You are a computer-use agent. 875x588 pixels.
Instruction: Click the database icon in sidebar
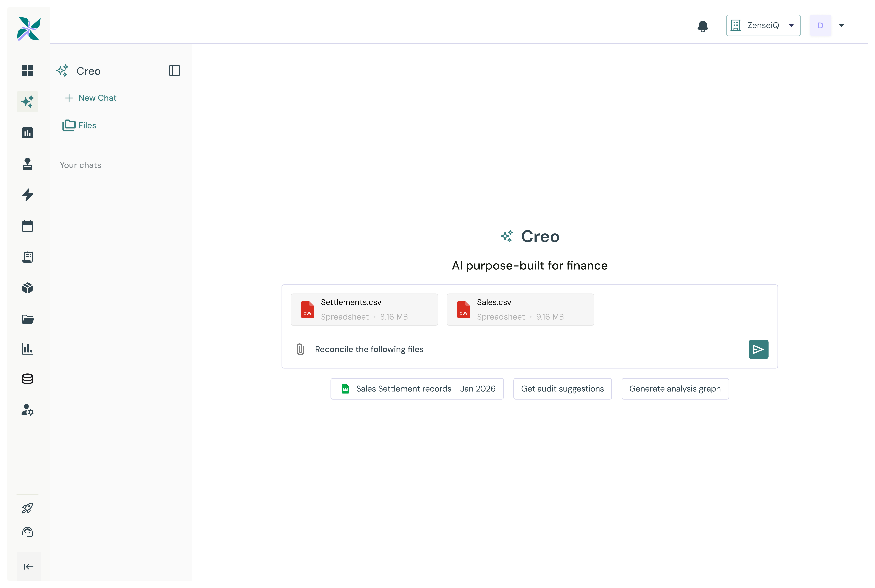[27, 379]
